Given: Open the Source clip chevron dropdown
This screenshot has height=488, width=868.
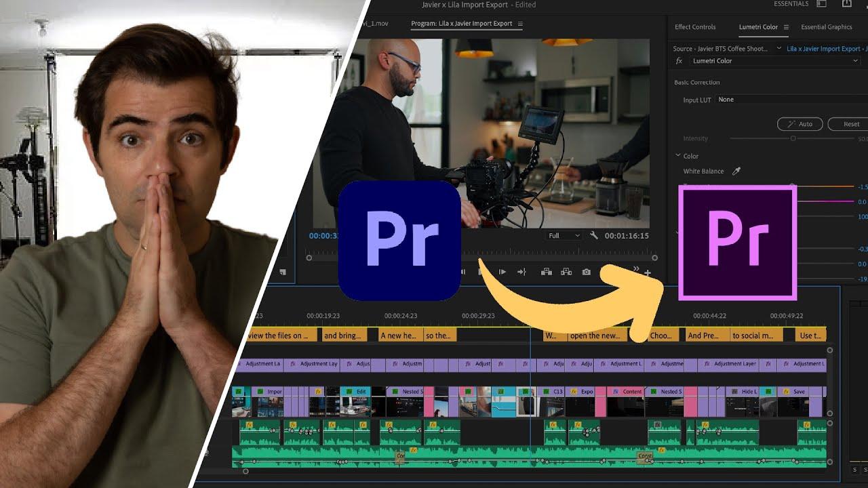Looking at the screenshot, I should (779, 49).
